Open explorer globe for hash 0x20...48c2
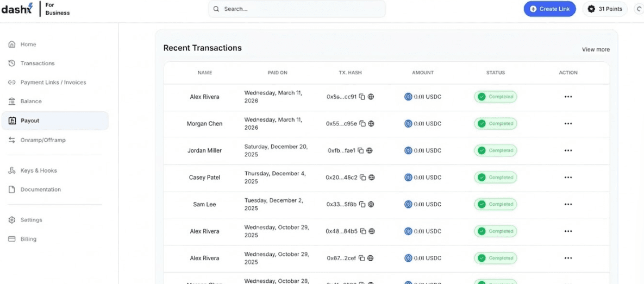The image size is (644, 284). pos(372,178)
